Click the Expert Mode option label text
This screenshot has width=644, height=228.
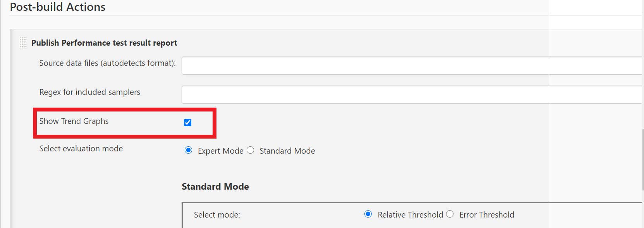click(221, 151)
